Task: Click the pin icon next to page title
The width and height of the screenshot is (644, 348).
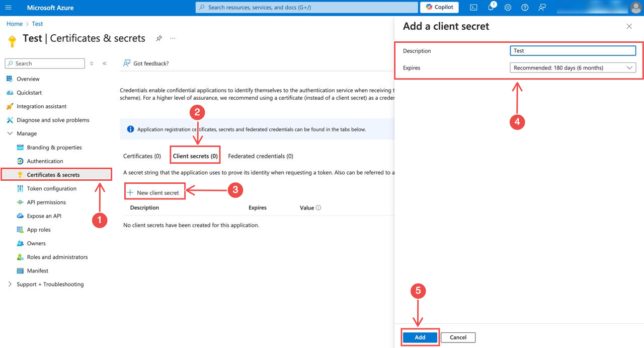Action: [159, 38]
